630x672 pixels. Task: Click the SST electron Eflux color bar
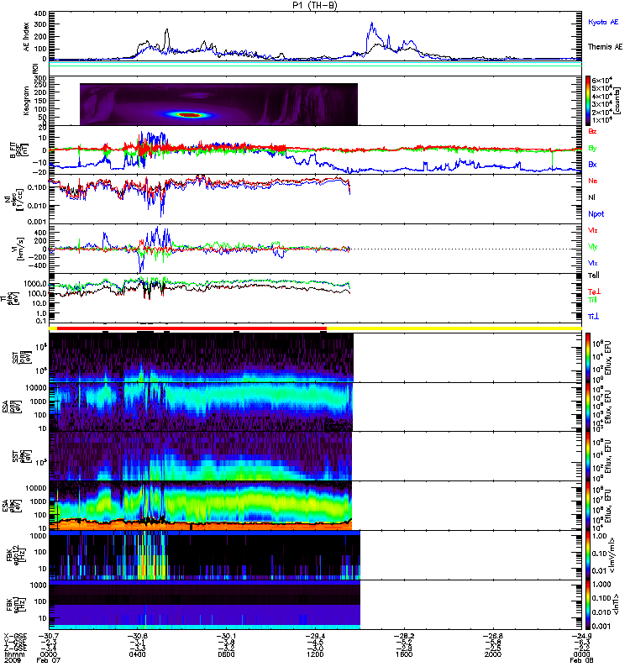point(588,456)
